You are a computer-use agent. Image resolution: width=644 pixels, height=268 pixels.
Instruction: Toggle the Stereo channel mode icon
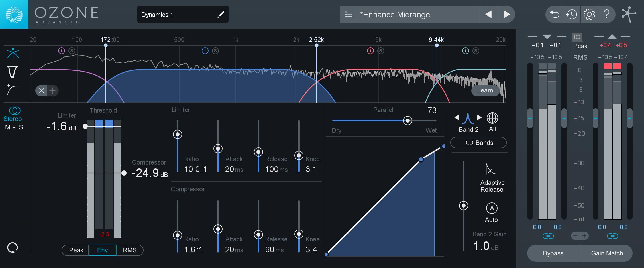tap(15, 110)
